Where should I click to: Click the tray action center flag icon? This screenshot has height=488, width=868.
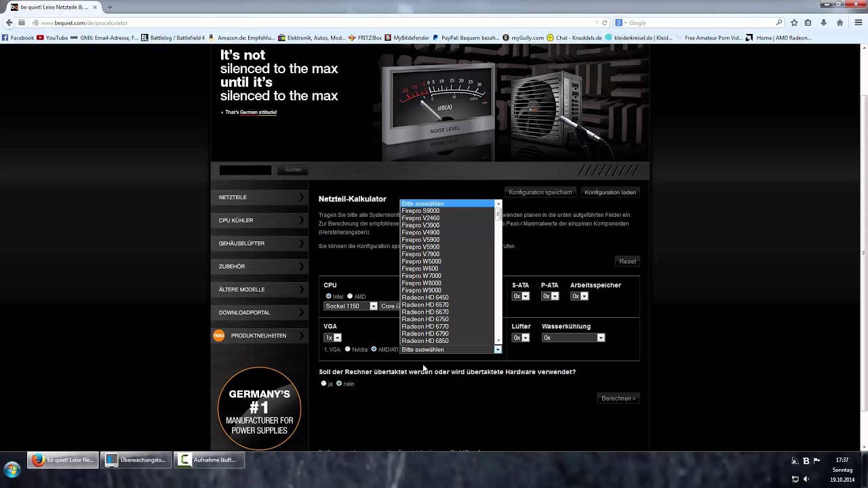pyautogui.click(x=817, y=460)
